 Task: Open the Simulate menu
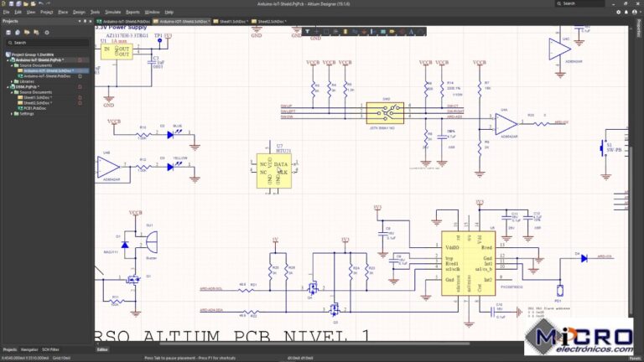point(112,13)
